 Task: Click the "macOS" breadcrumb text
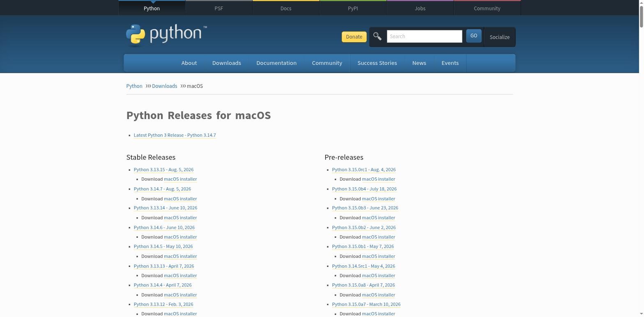[x=195, y=86]
